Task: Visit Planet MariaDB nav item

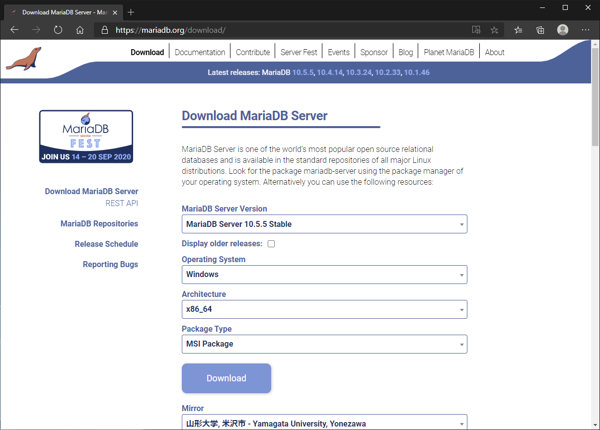Action: [449, 52]
